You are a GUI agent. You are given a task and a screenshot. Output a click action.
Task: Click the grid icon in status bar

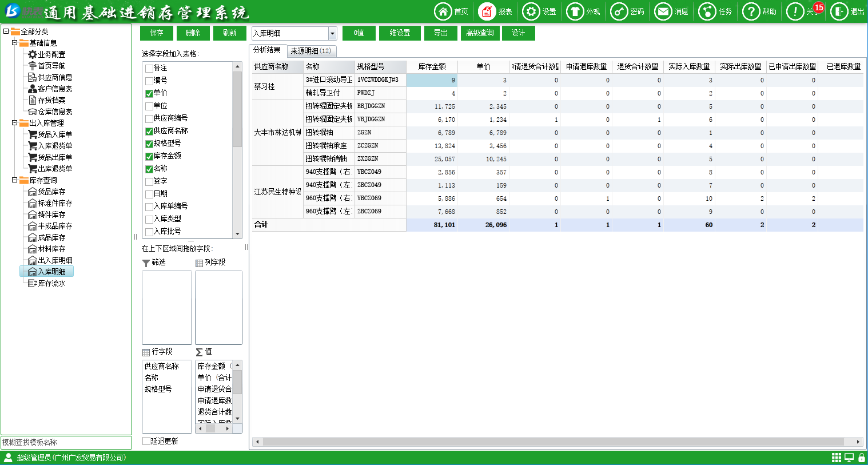[x=837, y=458]
